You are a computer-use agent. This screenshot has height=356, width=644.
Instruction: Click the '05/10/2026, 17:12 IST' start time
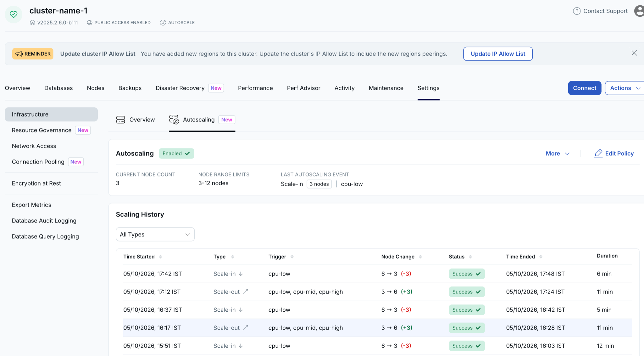point(152,292)
